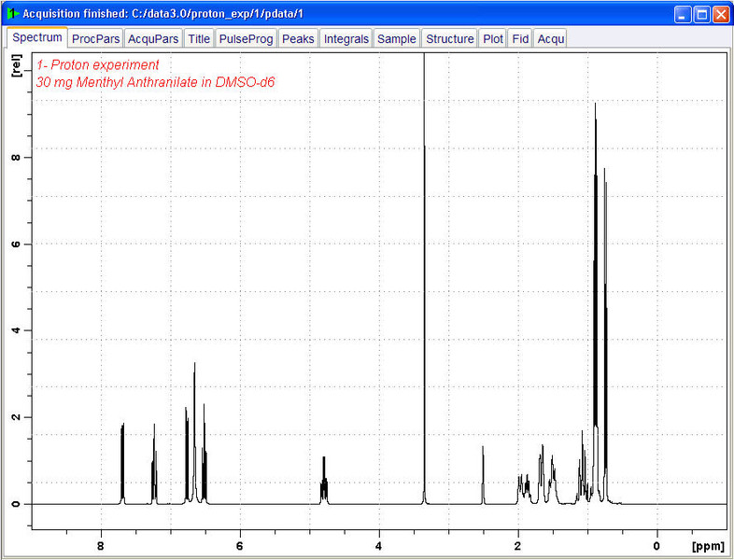Show the PulseProg tab
Image resolution: width=734 pixels, height=560 pixels.
pos(246,39)
